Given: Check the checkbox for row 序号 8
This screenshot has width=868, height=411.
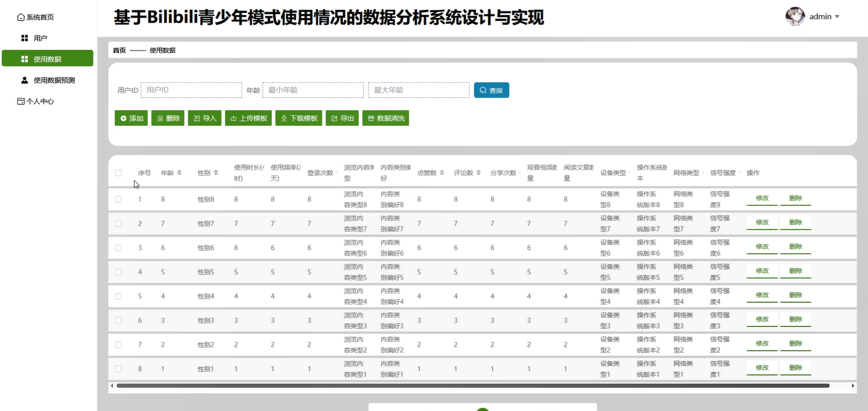Looking at the screenshot, I should pyautogui.click(x=118, y=369).
